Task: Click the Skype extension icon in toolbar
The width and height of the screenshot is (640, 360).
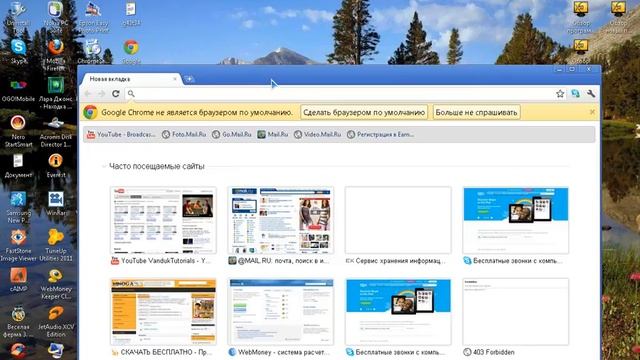Action: [x=576, y=94]
